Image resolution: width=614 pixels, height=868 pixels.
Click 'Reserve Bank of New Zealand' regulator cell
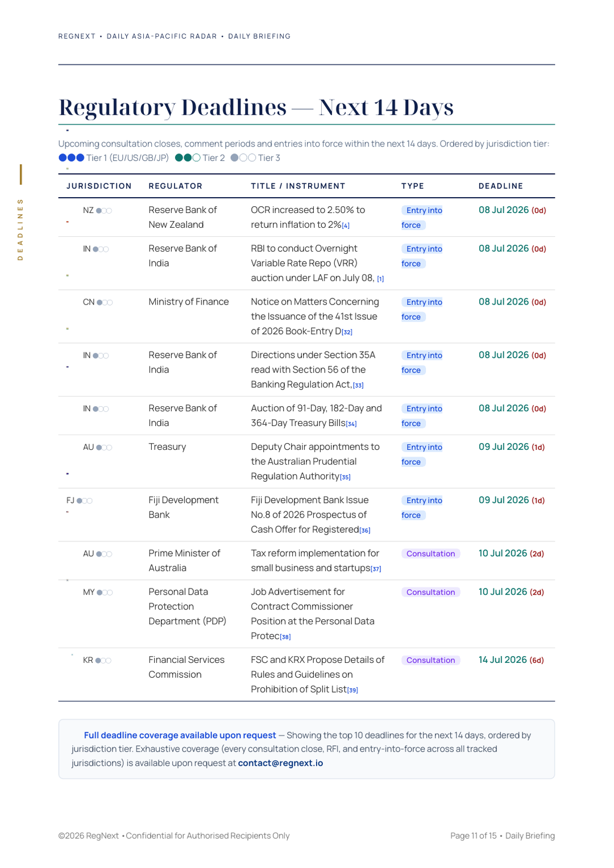click(182, 218)
